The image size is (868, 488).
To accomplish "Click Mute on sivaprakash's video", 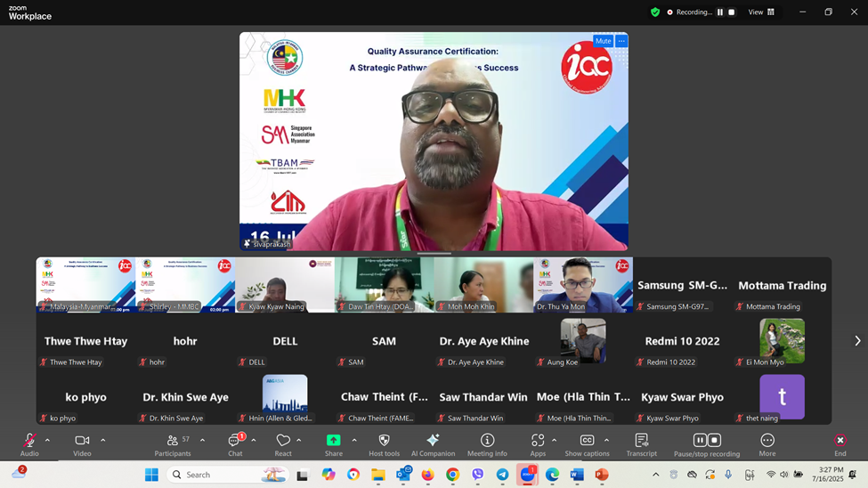I will coord(603,41).
